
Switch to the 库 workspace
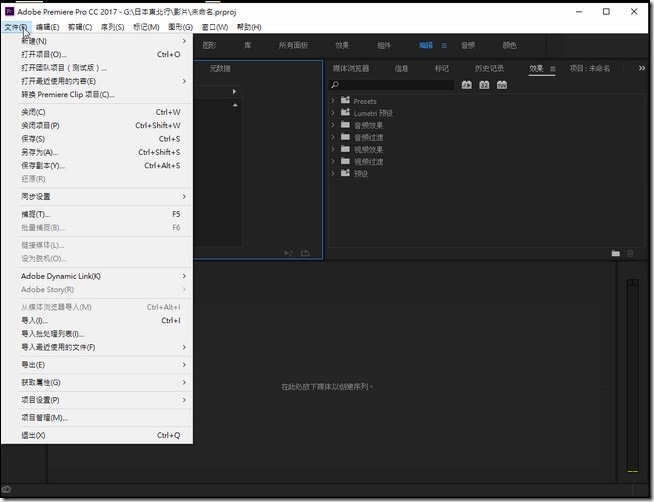248,45
